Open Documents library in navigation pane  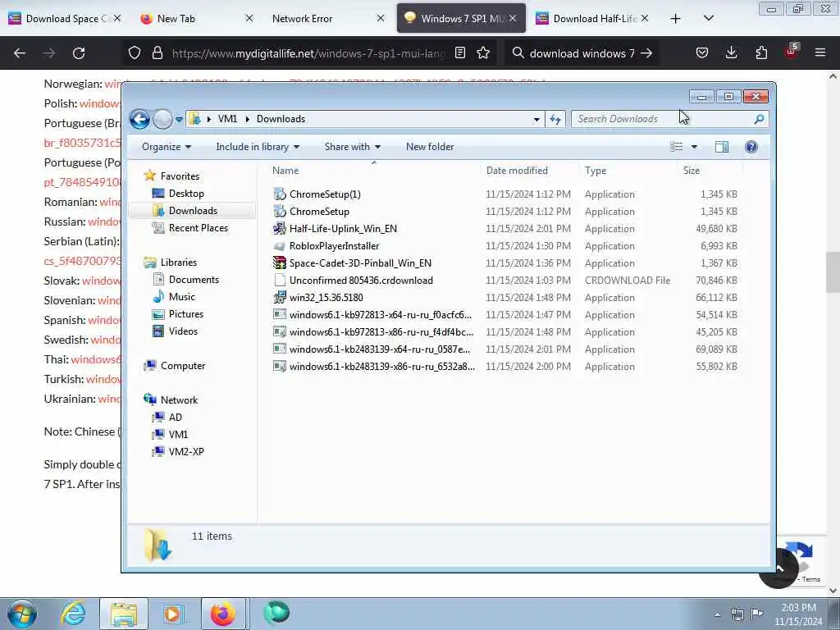(194, 280)
